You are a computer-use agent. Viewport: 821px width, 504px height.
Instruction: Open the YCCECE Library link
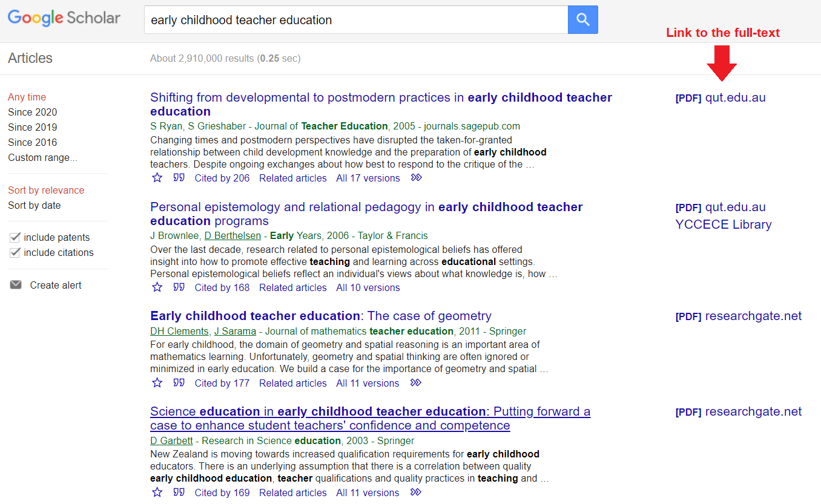coord(724,224)
